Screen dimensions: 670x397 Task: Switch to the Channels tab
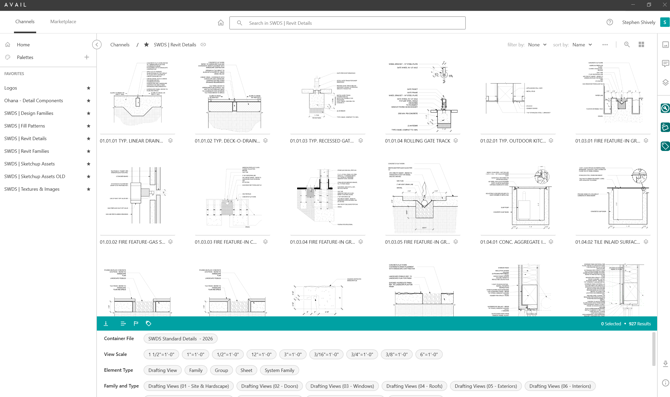click(25, 21)
